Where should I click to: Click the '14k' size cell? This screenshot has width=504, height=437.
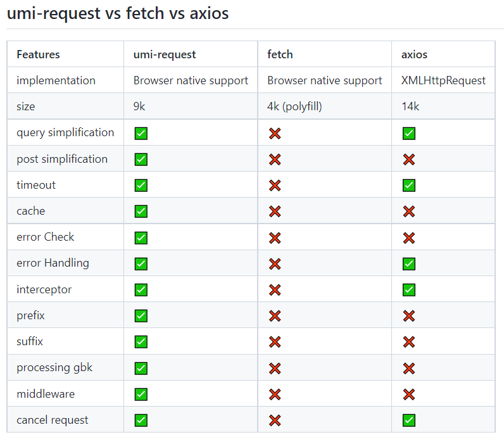(410, 106)
